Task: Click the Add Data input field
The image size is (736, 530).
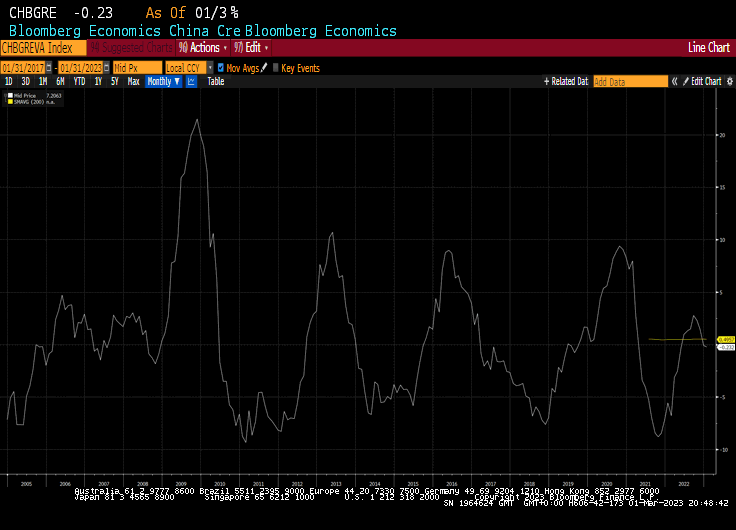Action: point(630,82)
